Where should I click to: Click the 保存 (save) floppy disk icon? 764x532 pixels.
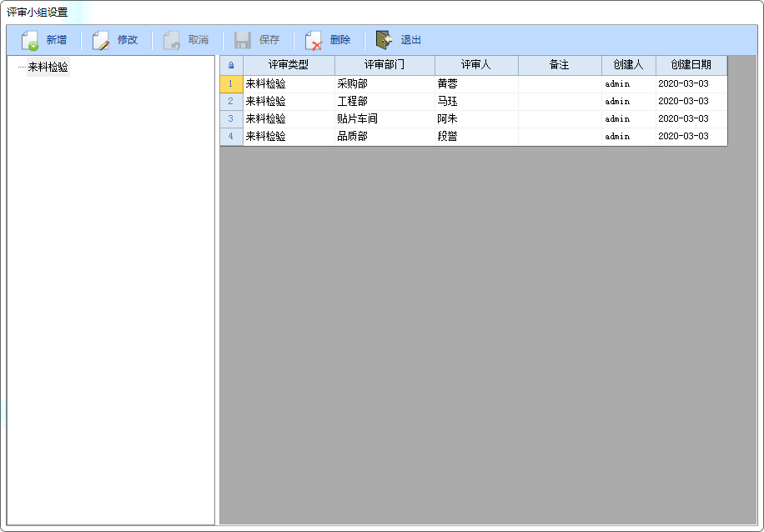click(x=242, y=40)
